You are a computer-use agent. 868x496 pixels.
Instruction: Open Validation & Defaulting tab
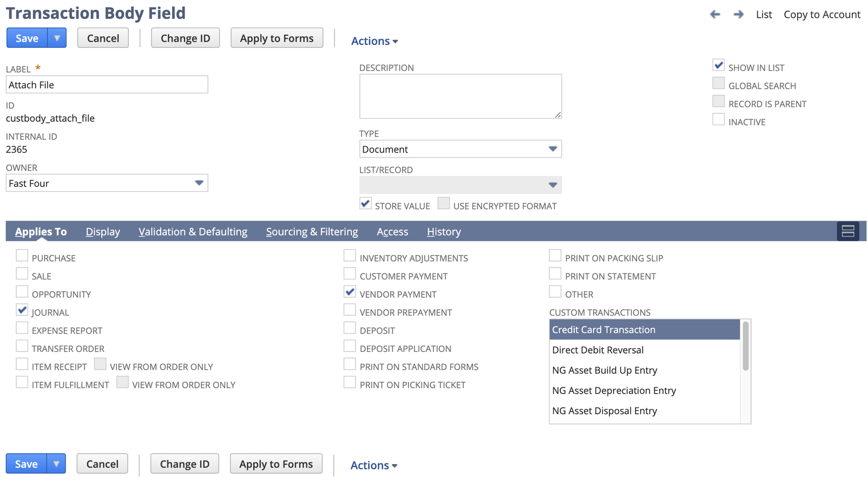point(193,232)
